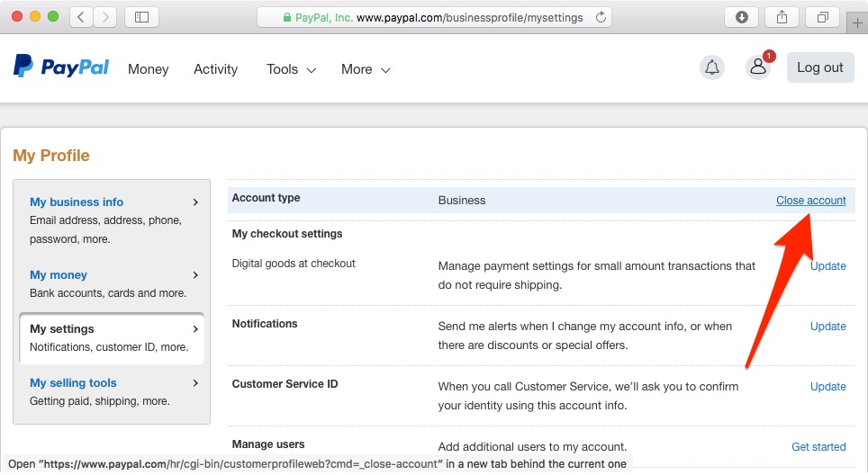Image resolution: width=868 pixels, height=475 pixels.
Task: Expand chevron next to My business info
Action: click(x=195, y=202)
